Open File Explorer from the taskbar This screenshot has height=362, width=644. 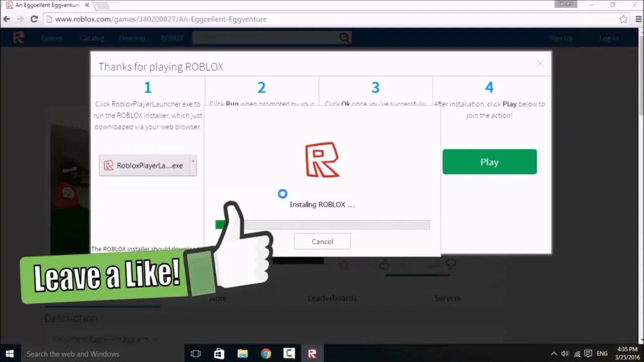tap(243, 353)
